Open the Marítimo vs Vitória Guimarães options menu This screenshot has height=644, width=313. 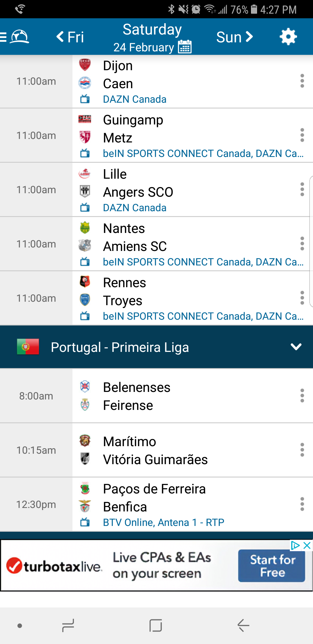click(302, 450)
